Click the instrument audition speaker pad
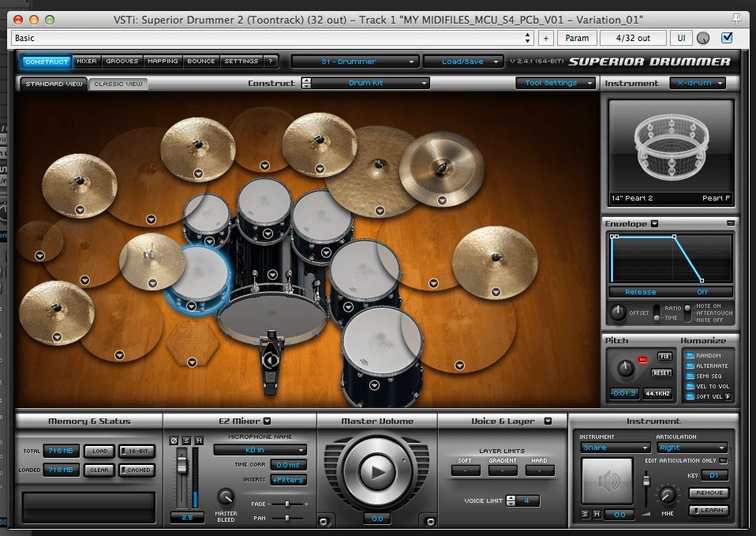Image resolution: width=756 pixels, height=536 pixels. click(x=608, y=481)
